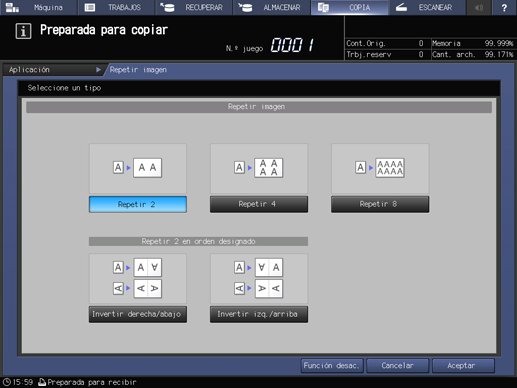
Task: Click the information icon beside Preparada para copiar
Action: pyautogui.click(x=23, y=31)
